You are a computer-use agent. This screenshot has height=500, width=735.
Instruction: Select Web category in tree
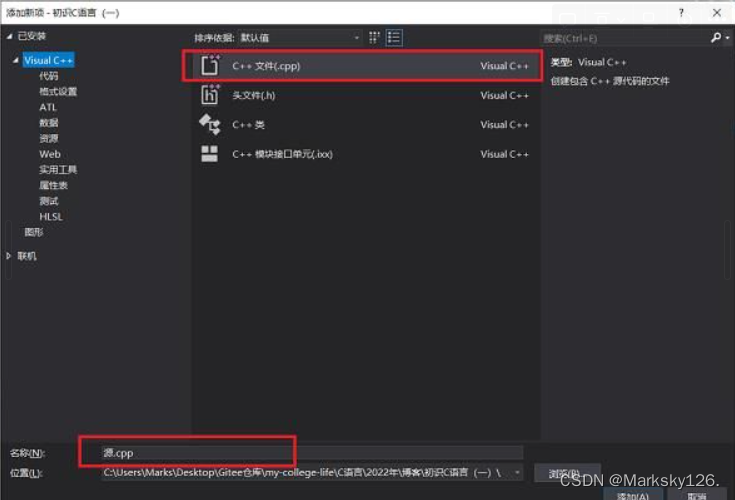point(50,154)
